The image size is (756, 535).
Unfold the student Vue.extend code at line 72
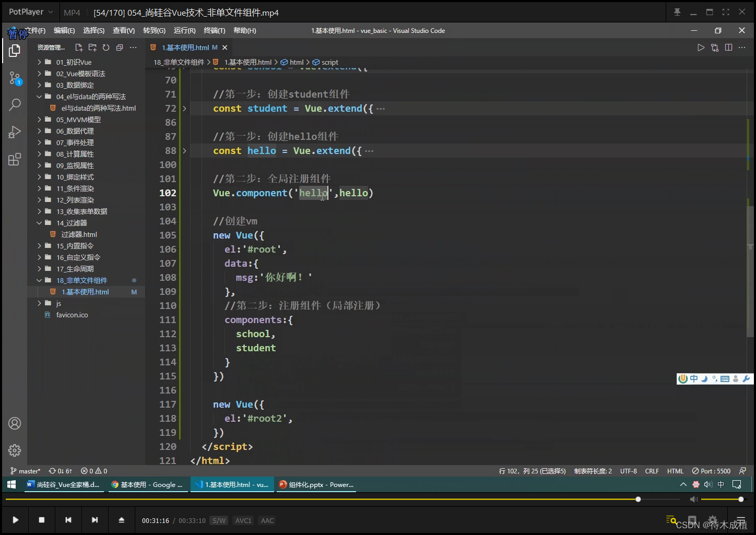(184, 109)
